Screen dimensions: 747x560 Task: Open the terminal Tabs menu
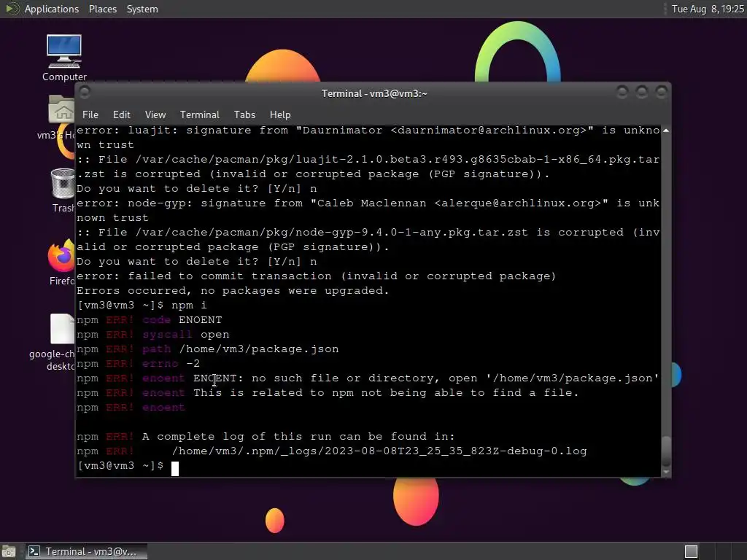pyautogui.click(x=244, y=114)
